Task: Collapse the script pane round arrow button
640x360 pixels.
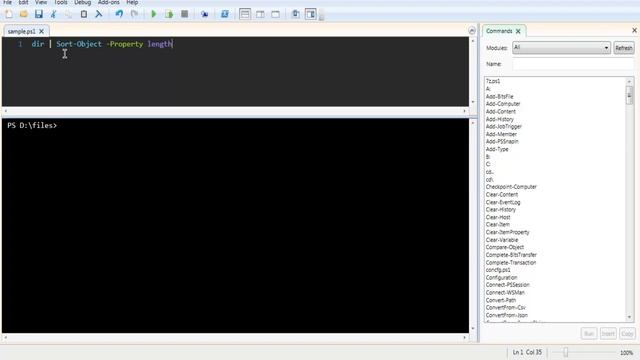Action: pos(472,31)
